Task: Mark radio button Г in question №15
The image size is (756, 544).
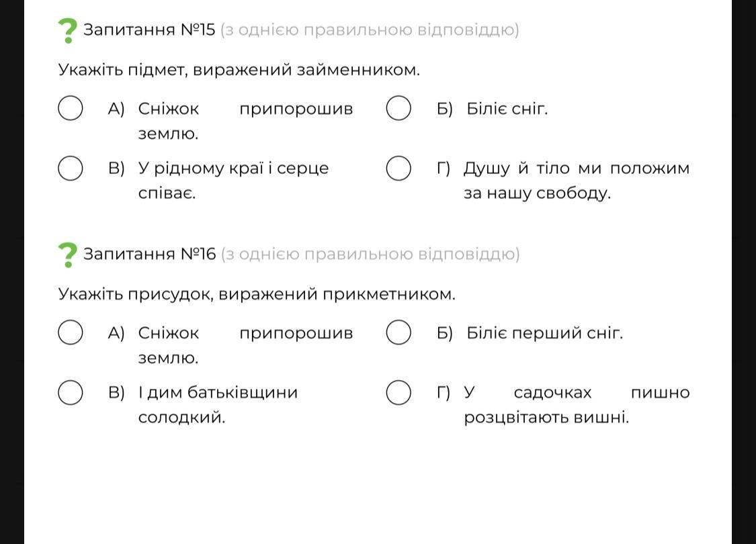Action: 398,169
